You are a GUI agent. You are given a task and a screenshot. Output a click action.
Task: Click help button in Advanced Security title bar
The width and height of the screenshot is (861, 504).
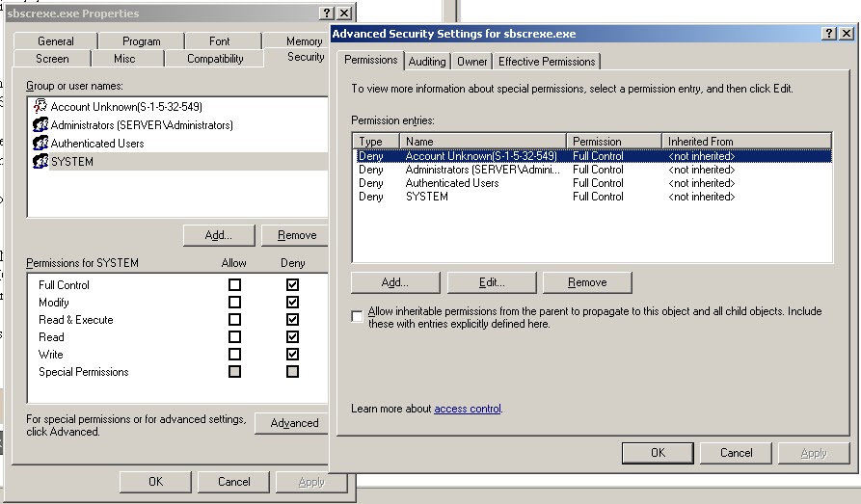tap(828, 34)
